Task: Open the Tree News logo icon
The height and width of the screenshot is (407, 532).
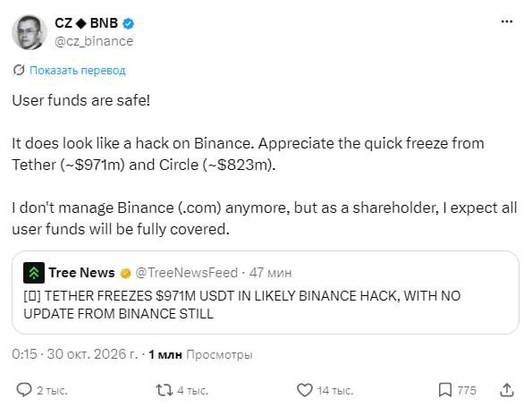Action: 34,273
